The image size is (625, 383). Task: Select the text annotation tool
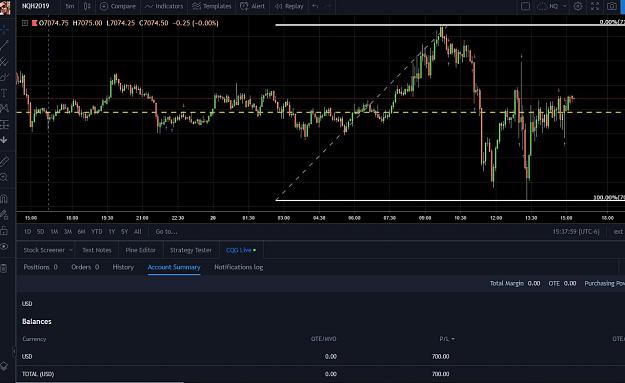[x=4, y=93]
